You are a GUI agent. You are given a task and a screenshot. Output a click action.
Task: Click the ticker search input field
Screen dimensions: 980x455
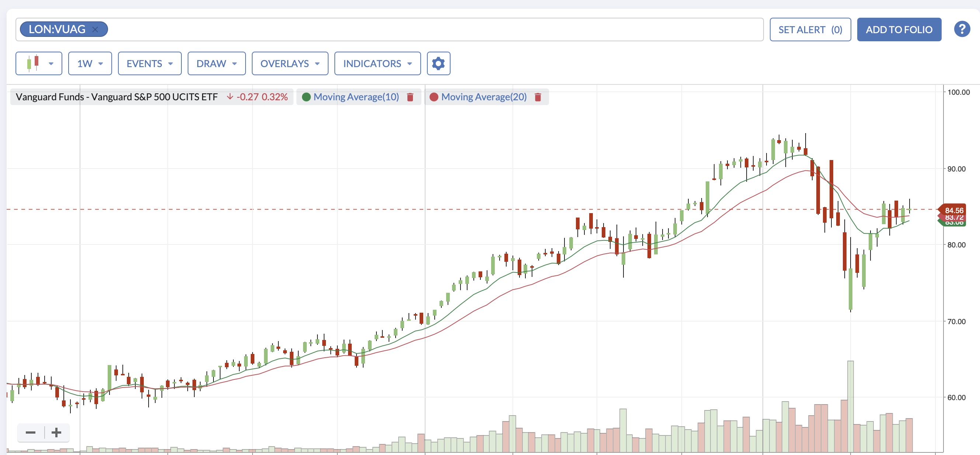point(389,29)
